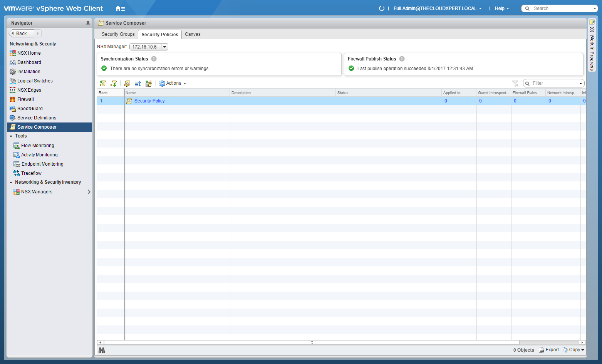The height and width of the screenshot is (364, 602).
Task: Switch to the Security Groups tab
Action: point(118,34)
